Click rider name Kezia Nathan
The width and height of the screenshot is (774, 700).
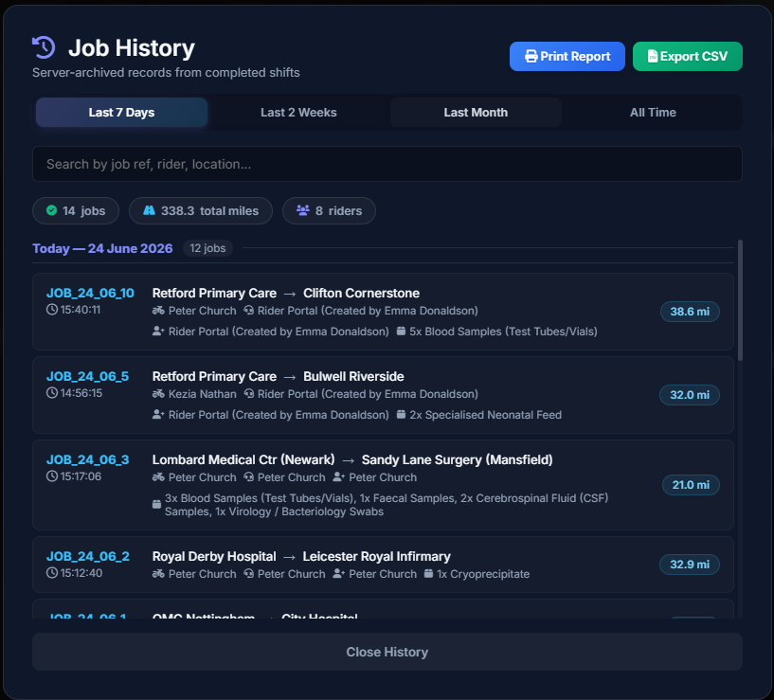203,394
